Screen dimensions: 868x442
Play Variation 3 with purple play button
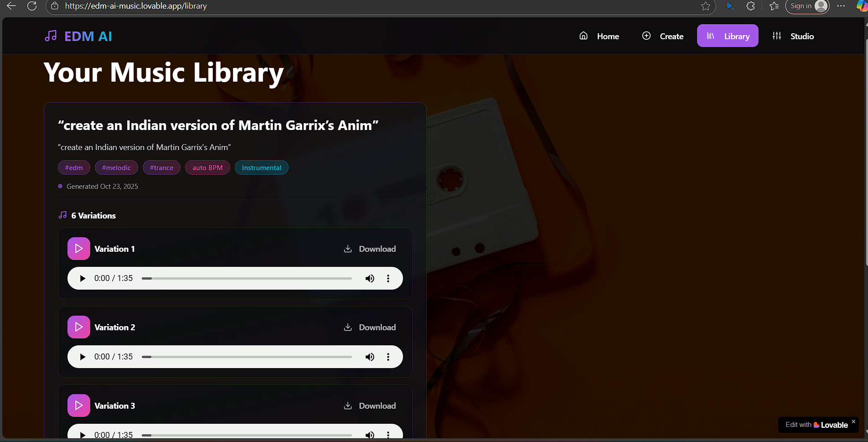pos(79,406)
